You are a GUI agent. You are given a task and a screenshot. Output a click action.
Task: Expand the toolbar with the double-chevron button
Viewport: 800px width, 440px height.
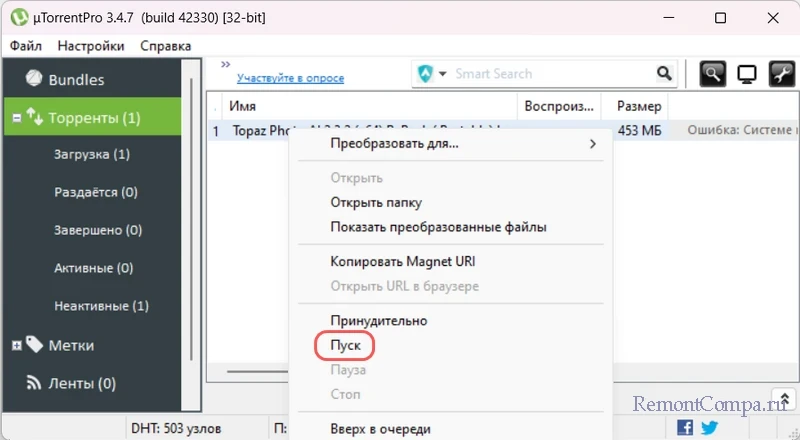tap(226, 64)
